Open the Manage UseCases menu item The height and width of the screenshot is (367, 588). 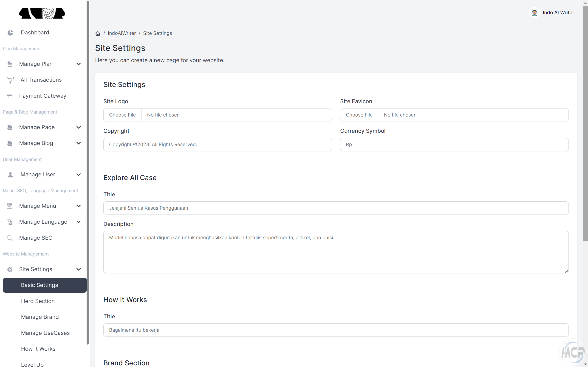[x=45, y=333]
